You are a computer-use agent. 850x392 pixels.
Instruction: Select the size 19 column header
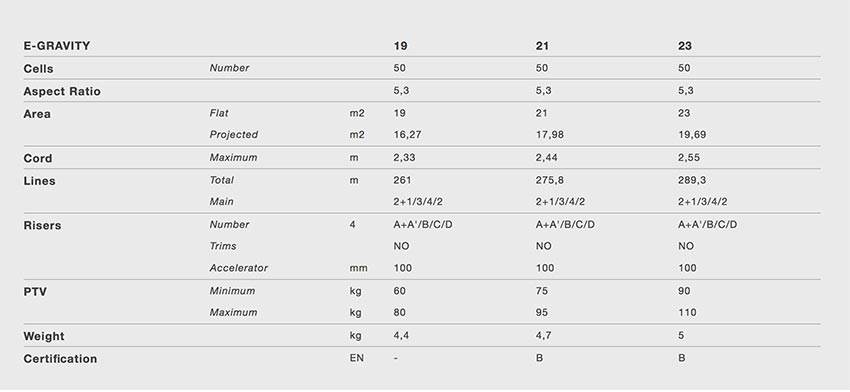[400, 46]
